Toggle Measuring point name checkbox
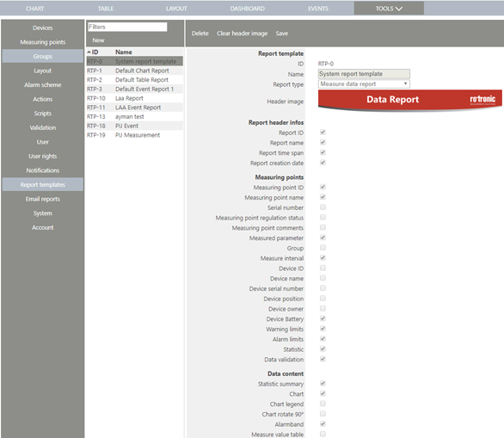 pyautogui.click(x=323, y=197)
